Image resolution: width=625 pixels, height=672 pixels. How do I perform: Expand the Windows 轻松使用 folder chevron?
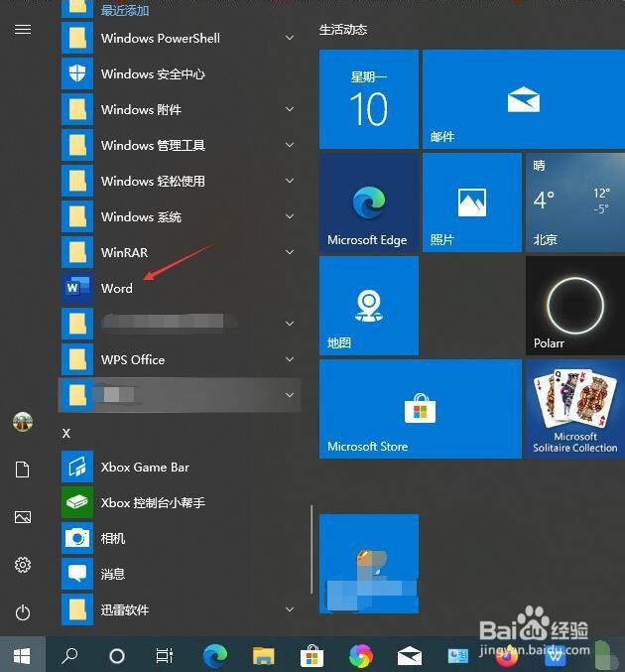tap(290, 181)
